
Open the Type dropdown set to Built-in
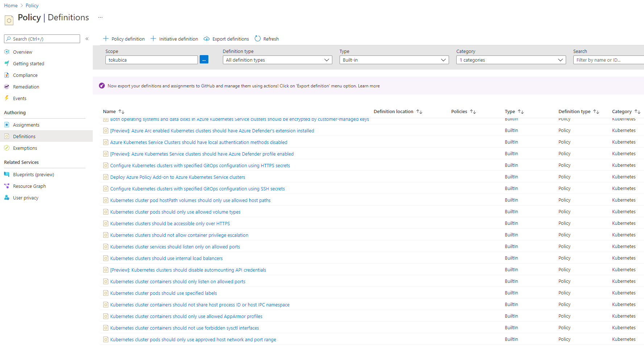click(394, 60)
